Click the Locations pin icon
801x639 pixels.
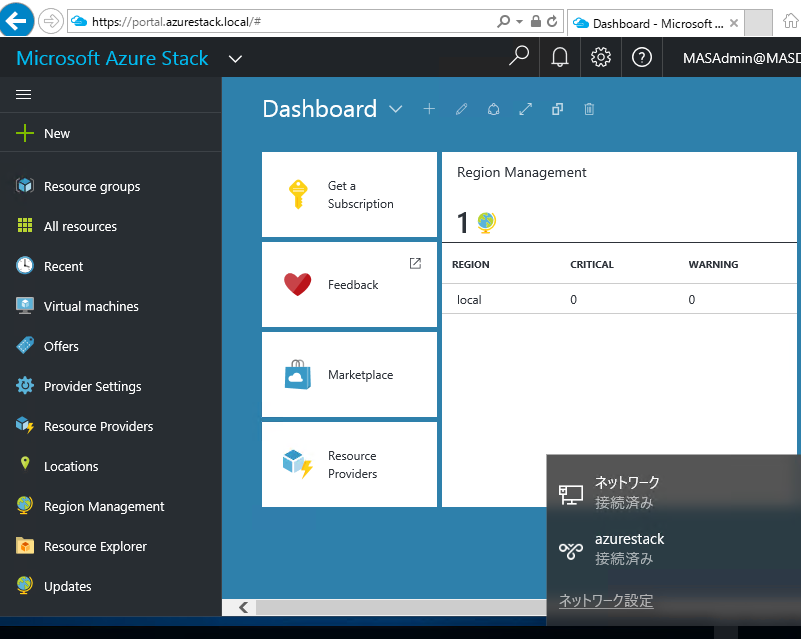(x=25, y=463)
